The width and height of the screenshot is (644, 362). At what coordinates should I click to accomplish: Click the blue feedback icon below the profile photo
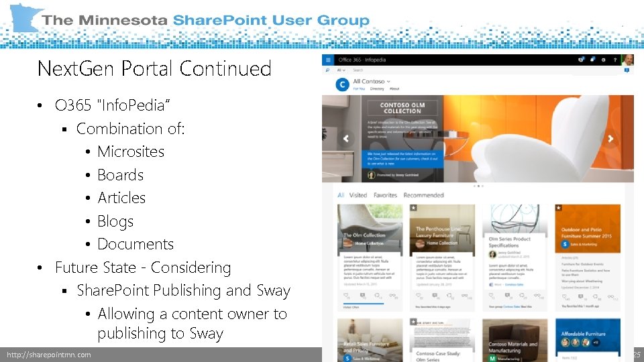coord(627,70)
